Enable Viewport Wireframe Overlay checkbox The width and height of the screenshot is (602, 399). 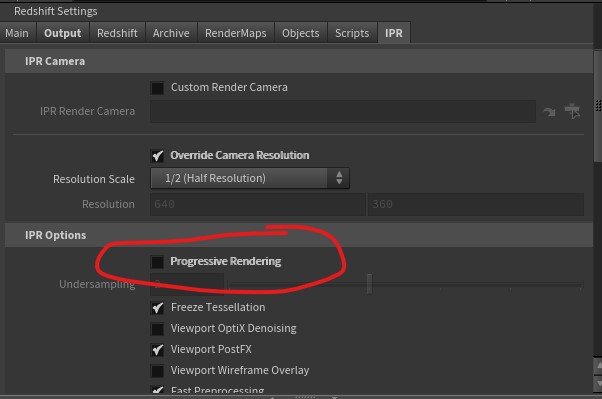pyautogui.click(x=157, y=371)
